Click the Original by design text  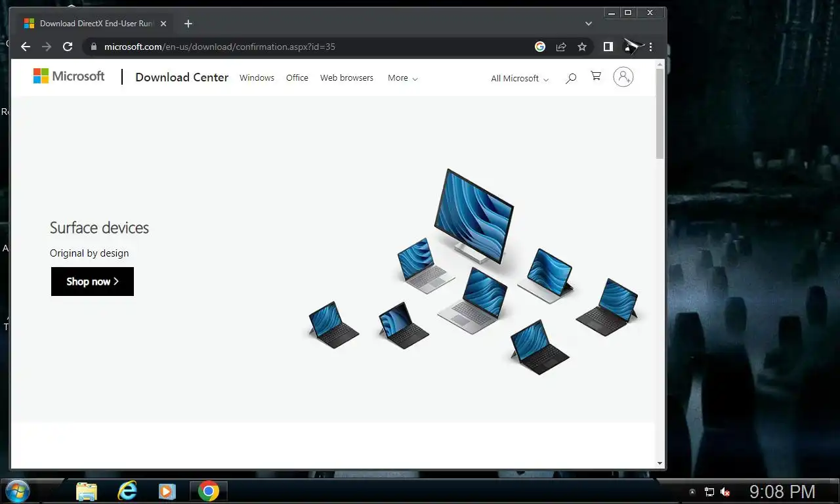[x=89, y=253]
